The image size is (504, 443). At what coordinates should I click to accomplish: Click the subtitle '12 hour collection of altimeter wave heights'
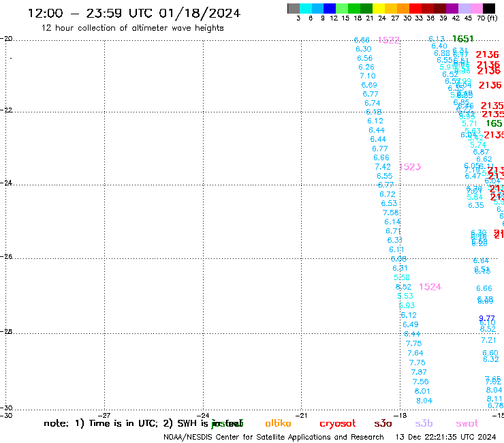pos(132,28)
